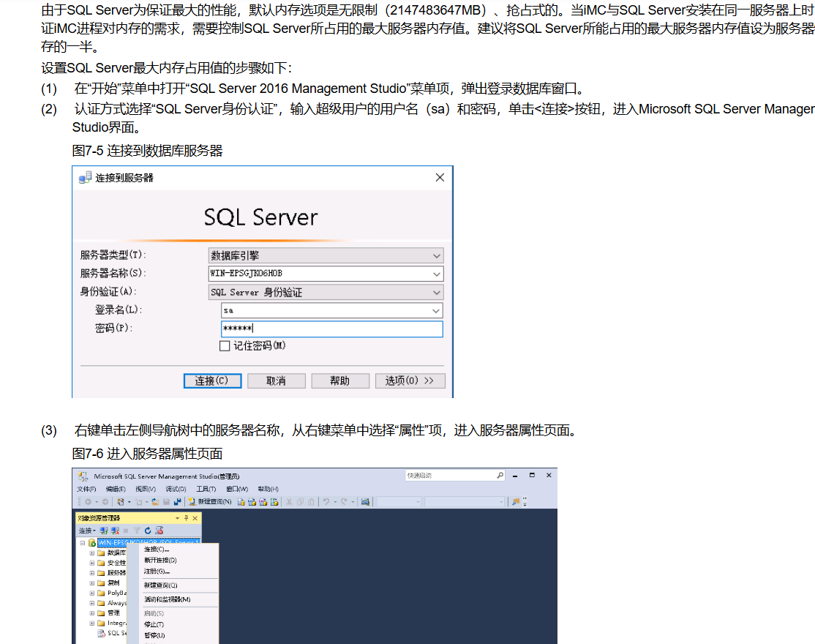Open the 调试(D) menu in SSMS
The width and height of the screenshot is (815, 644).
click(176, 489)
